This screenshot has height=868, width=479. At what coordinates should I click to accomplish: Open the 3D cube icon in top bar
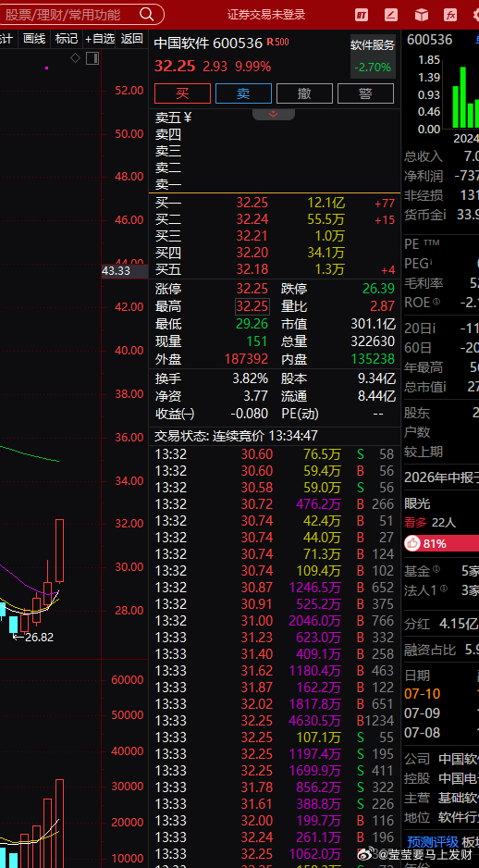(x=422, y=15)
